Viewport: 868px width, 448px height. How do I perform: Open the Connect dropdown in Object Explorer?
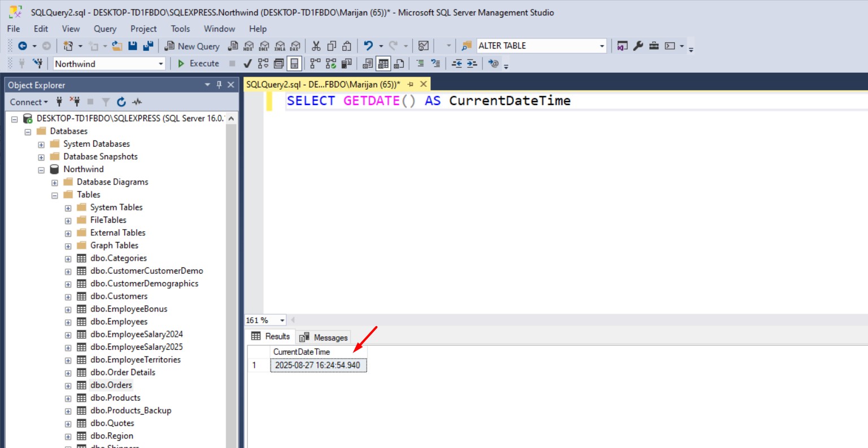coord(29,102)
